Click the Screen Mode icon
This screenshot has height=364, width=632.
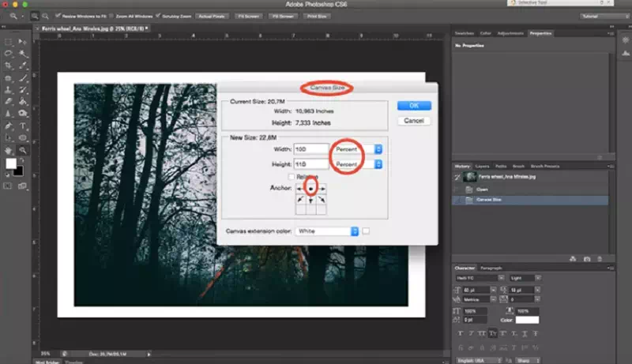pos(22,186)
